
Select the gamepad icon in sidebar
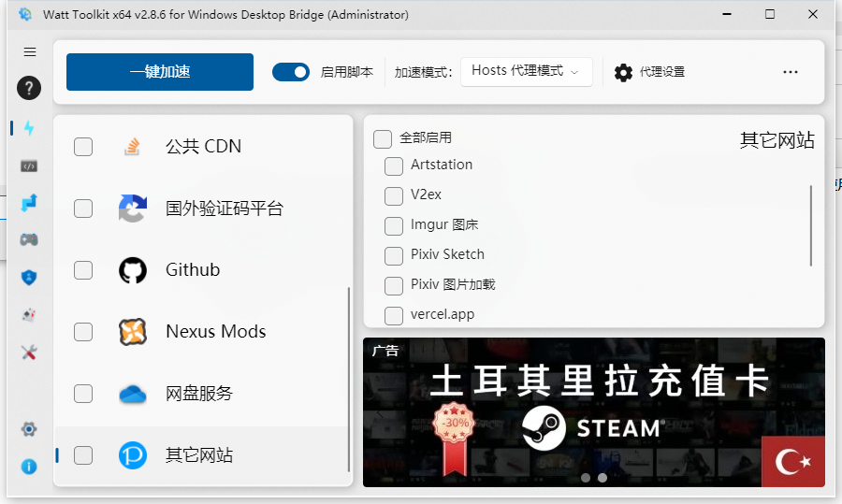tap(29, 239)
